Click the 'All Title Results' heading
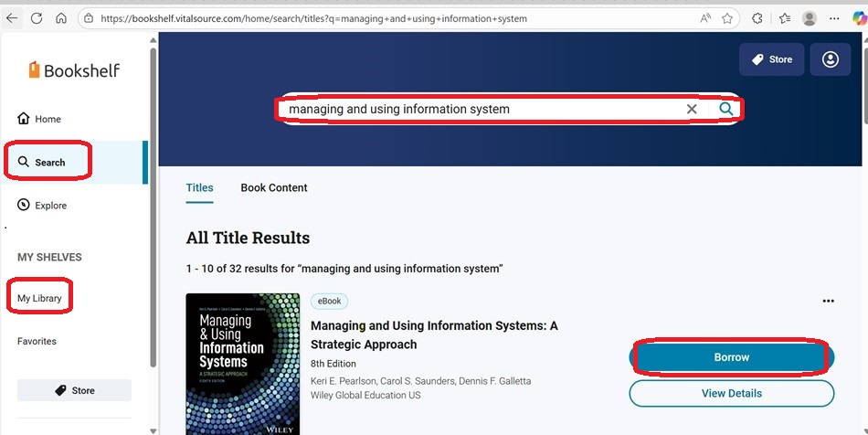The height and width of the screenshot is (435, 868). (248, 238)
